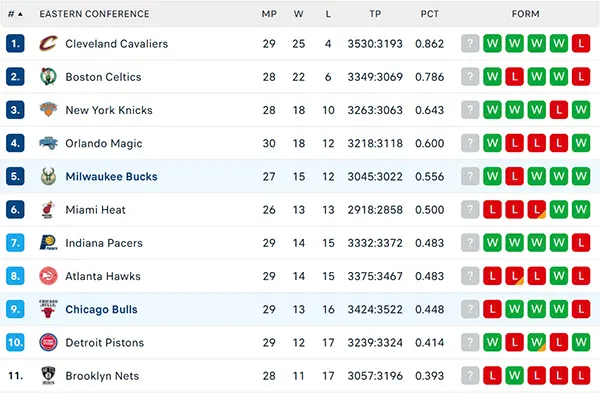Click the Cleveland Cavaliers team logo
This screenshot has height=393, width=600.
[48, 44]
